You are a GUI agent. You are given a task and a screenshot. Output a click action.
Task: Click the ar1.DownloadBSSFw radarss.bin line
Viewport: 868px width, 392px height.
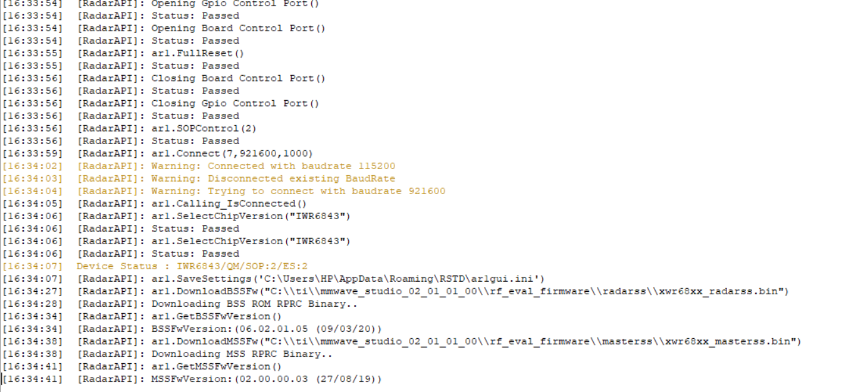pos(396,291)
